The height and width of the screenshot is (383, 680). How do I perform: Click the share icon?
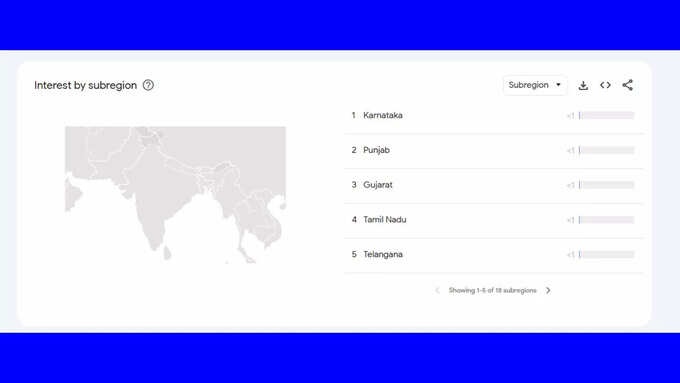click(x=628, y=85)
